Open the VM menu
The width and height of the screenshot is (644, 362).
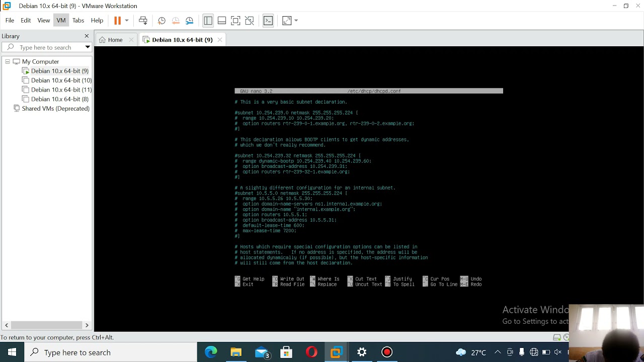pos(61,21)
